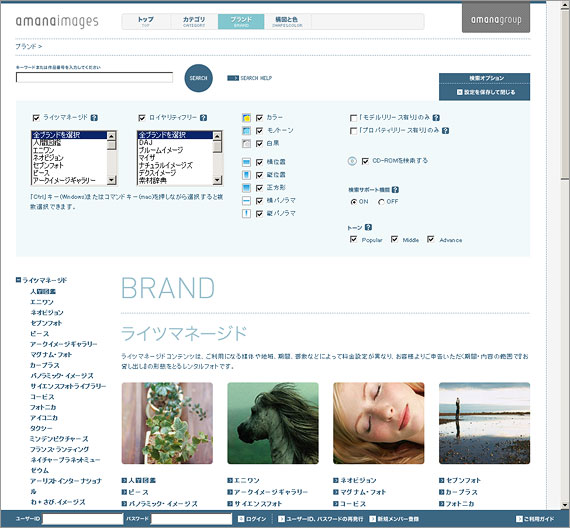Viewport: 570px width, 528px height.
Task: Select ネオビジョン in rights-managed listbox
Action: click(x=69, y=158)
